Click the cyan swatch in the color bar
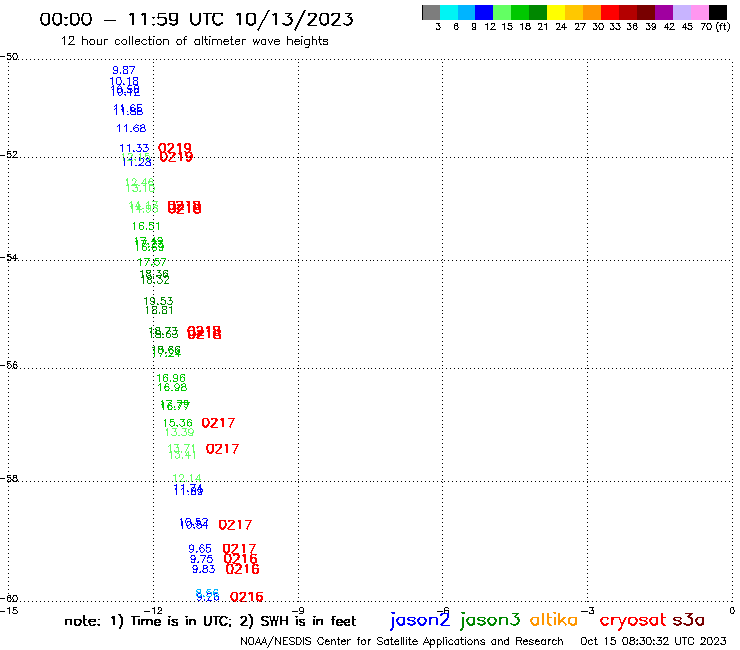Viewport: 740px width, 650px height. [x=449, y=12]
